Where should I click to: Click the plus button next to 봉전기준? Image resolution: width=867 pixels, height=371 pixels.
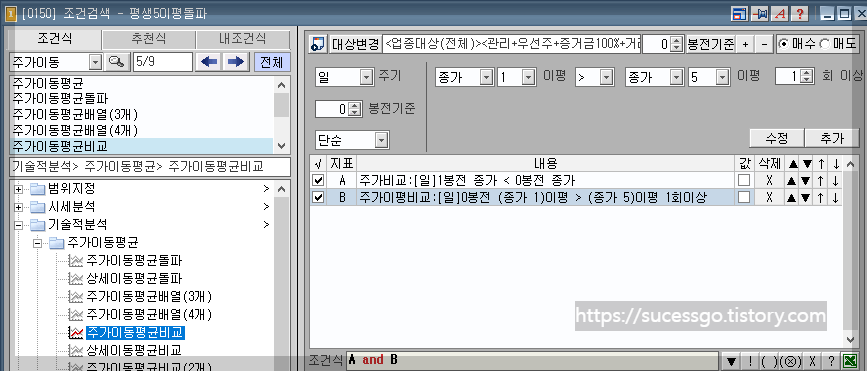[x=745, y=44]
